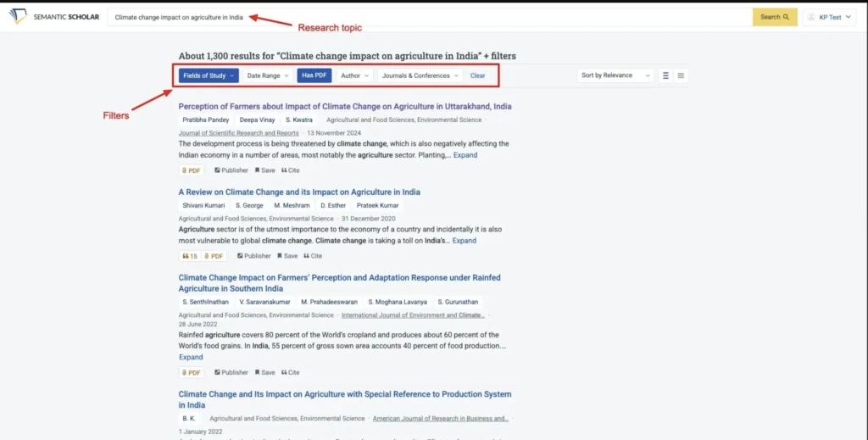Open Perception of Farmers Uttarakhand paper

click(x=345, y=106)
